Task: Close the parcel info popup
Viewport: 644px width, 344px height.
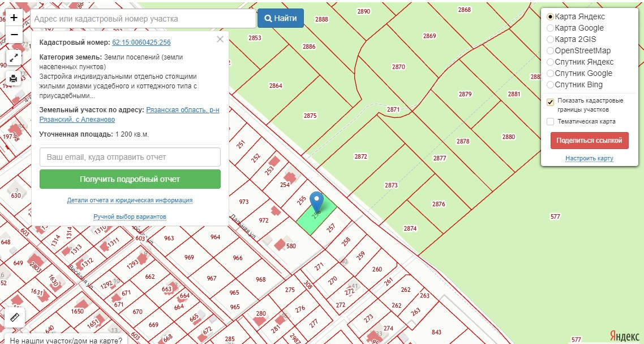Action: point(220,39)
